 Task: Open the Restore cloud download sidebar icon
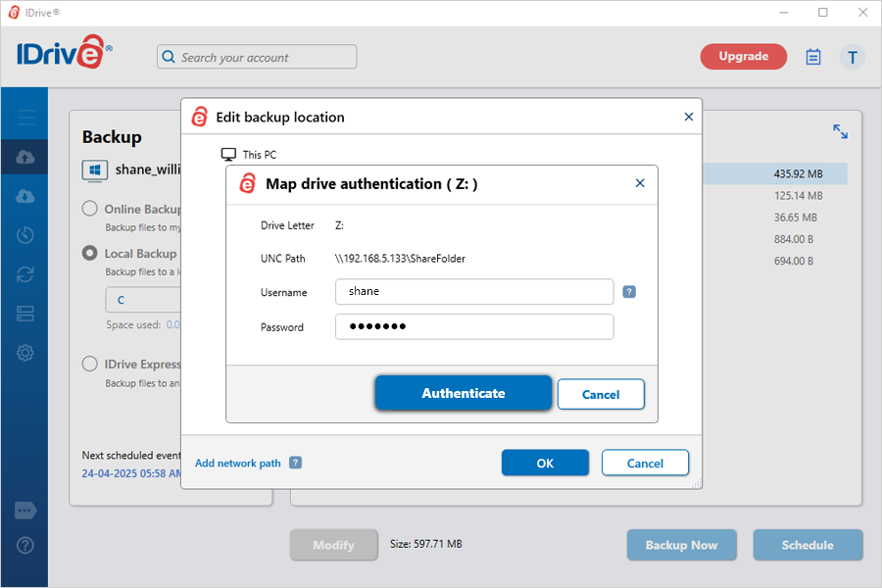[26, 196]
